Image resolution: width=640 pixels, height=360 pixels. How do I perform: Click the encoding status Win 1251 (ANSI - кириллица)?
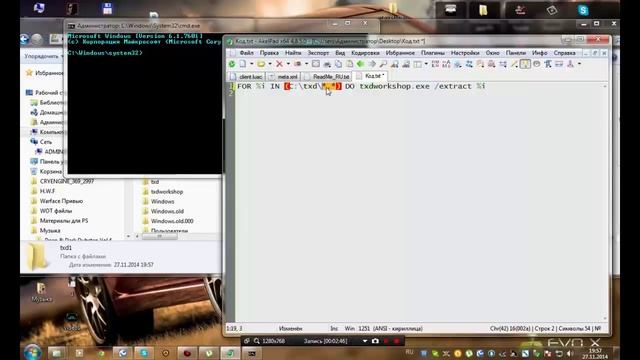pos(384,328)
